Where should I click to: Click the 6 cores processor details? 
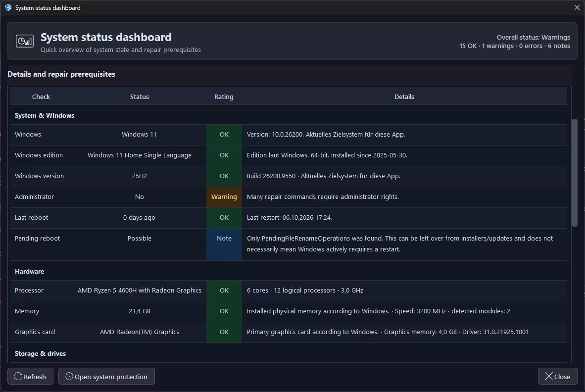coord(305,291)
